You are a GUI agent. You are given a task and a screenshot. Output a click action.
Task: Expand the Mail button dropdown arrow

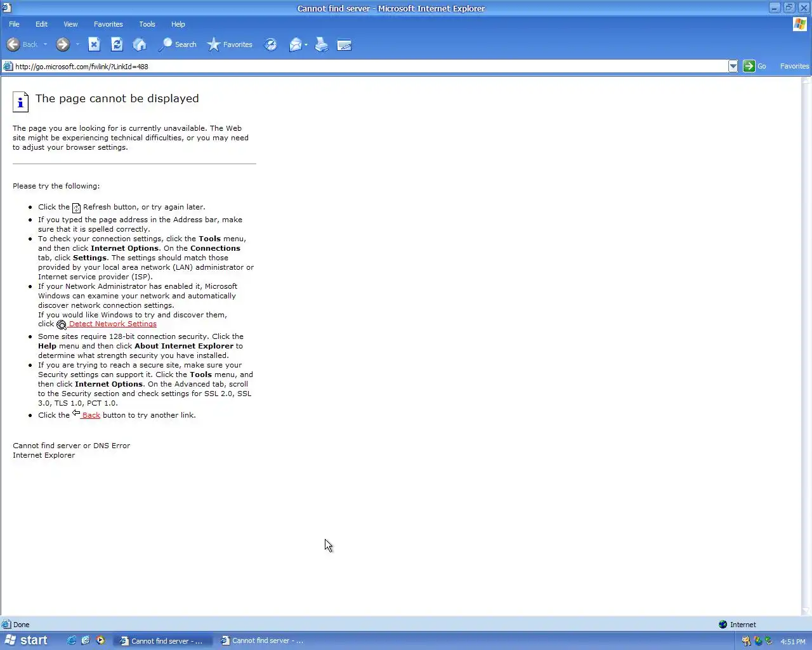306,44
